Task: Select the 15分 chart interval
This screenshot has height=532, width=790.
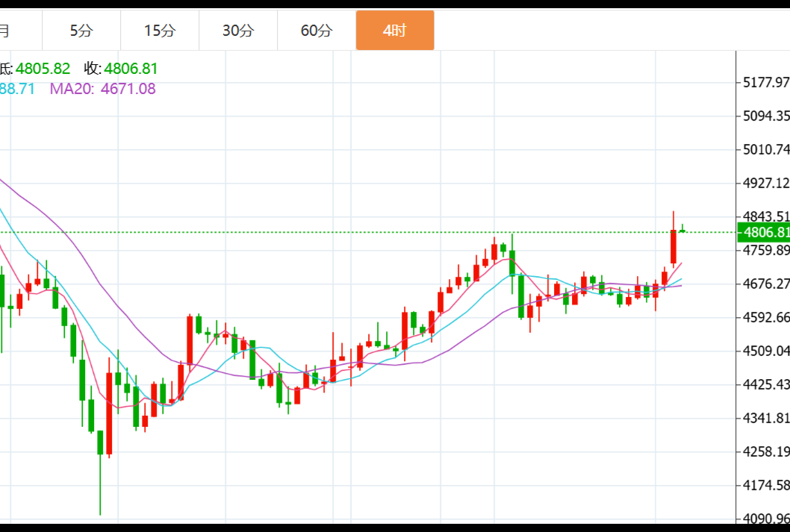Action: pos(160,31)
